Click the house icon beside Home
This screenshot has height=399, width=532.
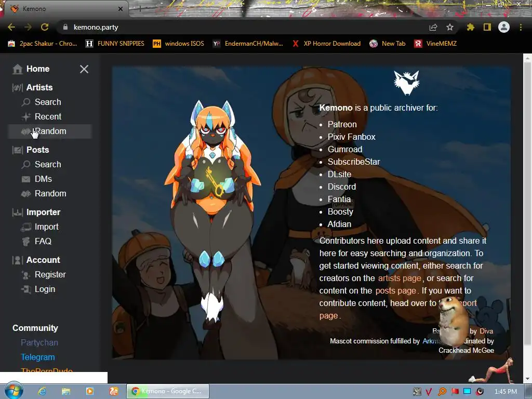point(17,69)
